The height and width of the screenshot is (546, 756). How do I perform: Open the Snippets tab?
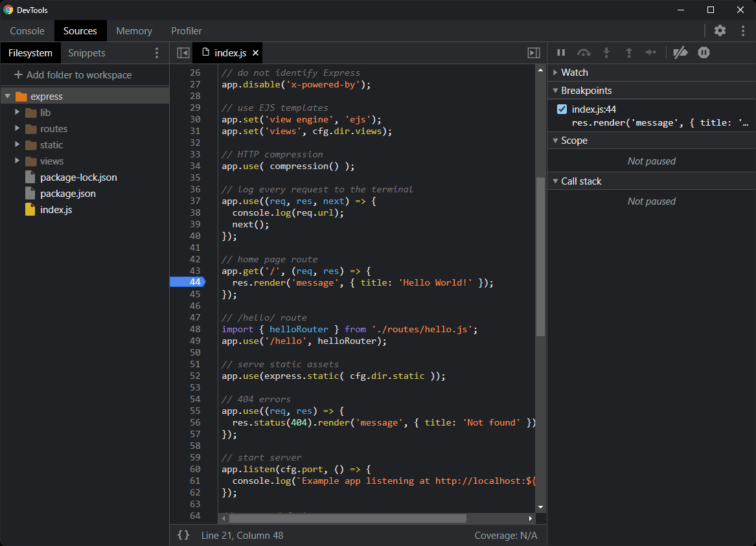point(87,52)
